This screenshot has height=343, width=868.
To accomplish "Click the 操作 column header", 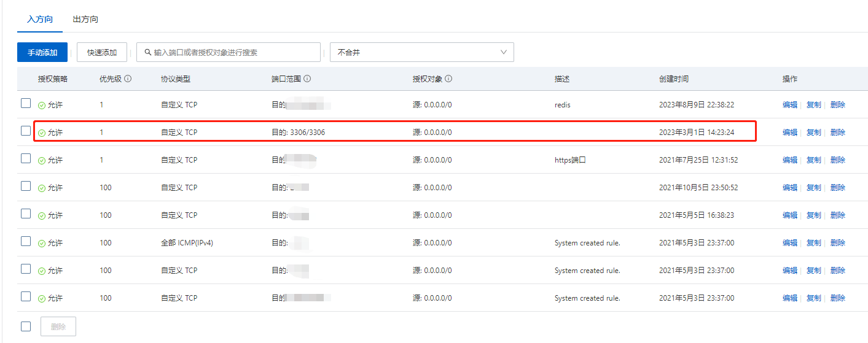I will coord(790,79).
